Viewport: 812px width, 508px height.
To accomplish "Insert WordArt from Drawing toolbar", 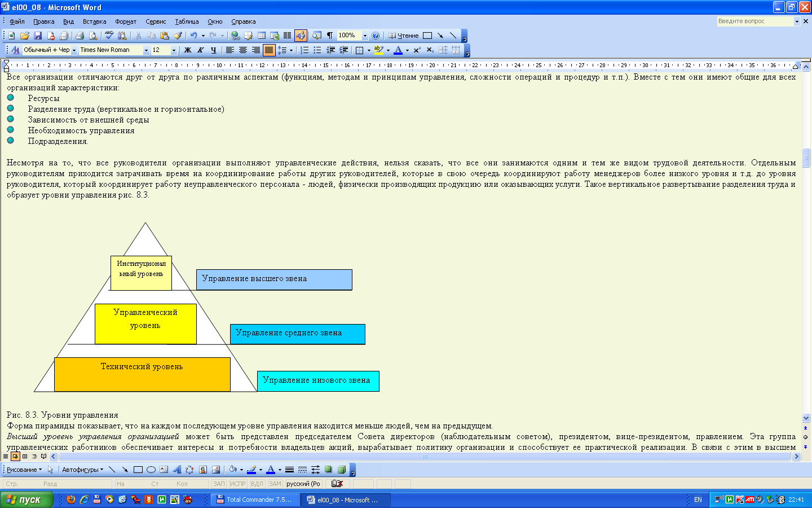I will point(177,470).
